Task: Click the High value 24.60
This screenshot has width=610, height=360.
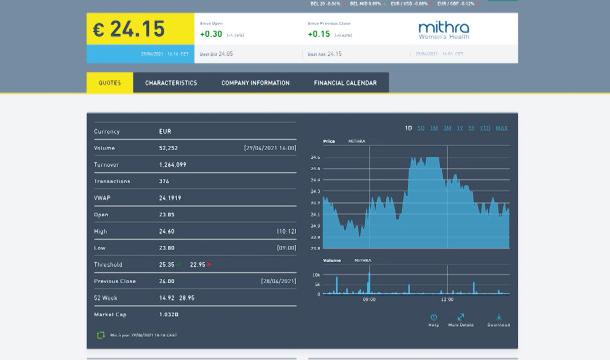Action: tap(167, 232)
